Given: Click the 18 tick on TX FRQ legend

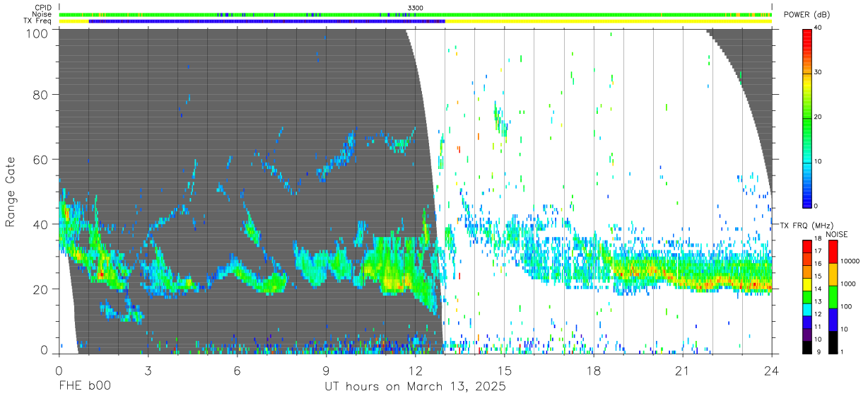Looking at the screenshot, I should (x=817, y=240).
